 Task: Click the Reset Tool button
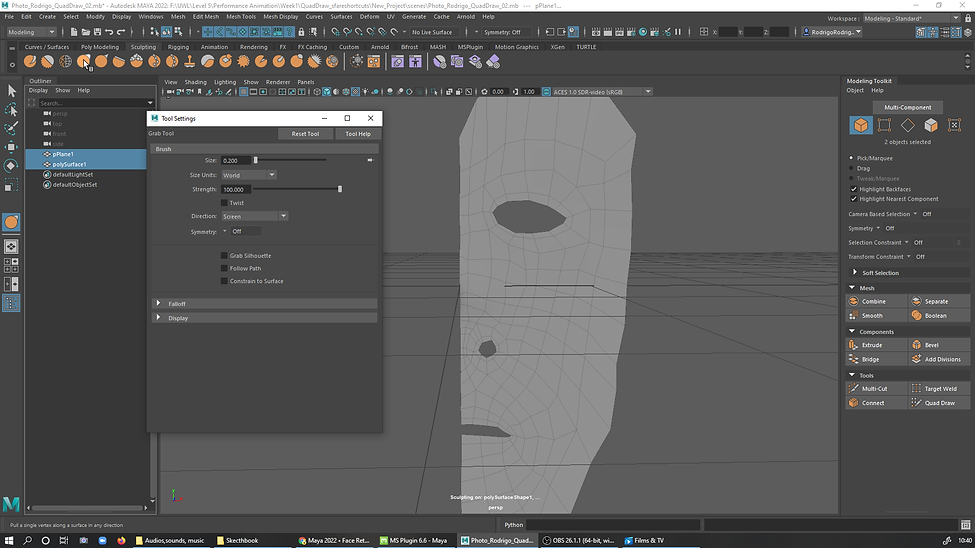(x=305, y=134)
